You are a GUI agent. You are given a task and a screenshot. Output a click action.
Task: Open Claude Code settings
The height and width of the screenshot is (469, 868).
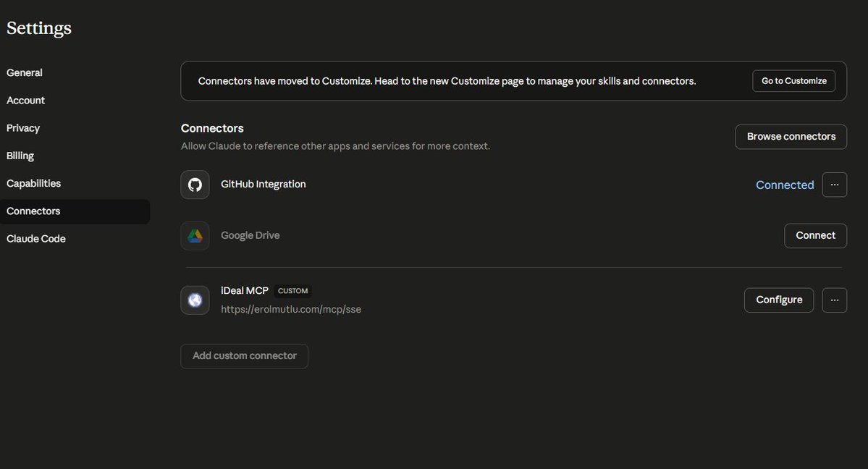[36, 239]
